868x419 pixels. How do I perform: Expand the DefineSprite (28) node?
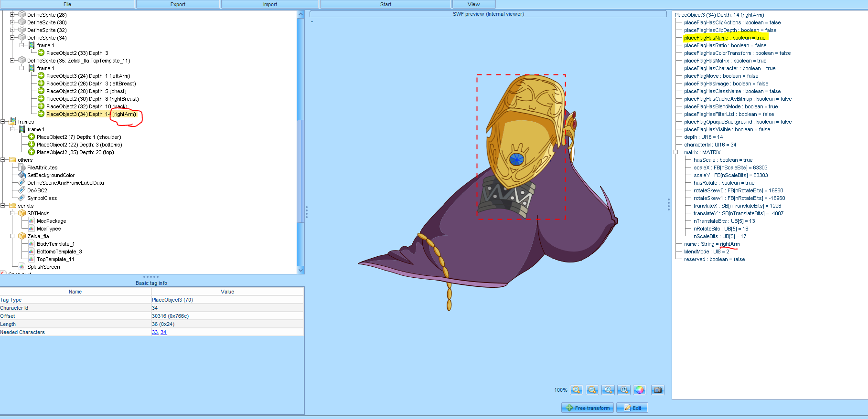(x=12, y=15)
